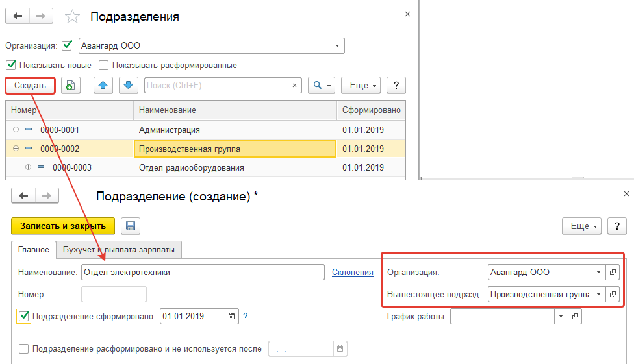Click the create-by-copy document icon
The image size is (634, 364).
click(x=70, y=86)
